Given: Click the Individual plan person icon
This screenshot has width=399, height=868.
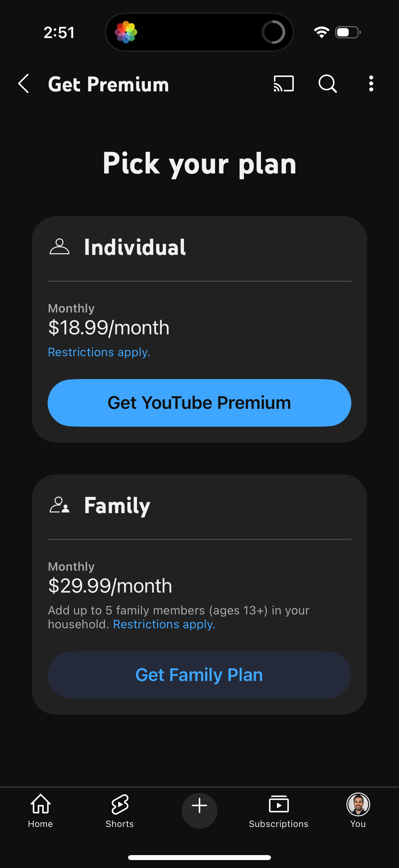Looking at the screenshot, I should pyautogui.click(x=60, y=247).
